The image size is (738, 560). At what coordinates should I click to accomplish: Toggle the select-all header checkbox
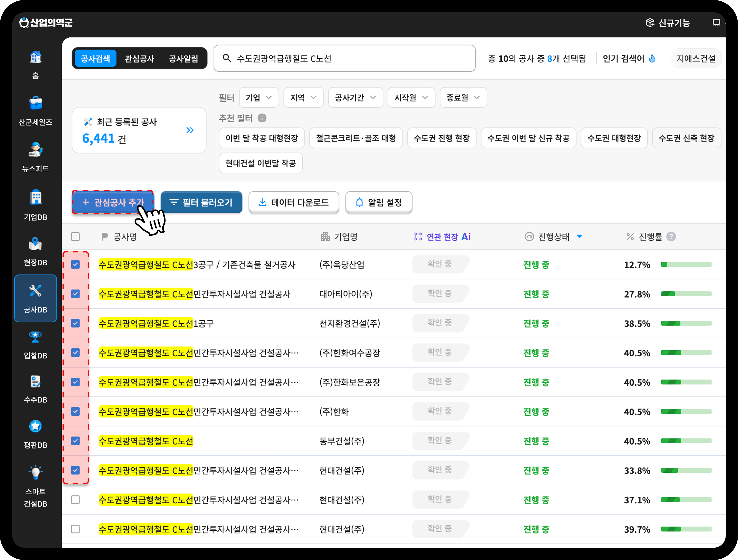click(75, 236)
